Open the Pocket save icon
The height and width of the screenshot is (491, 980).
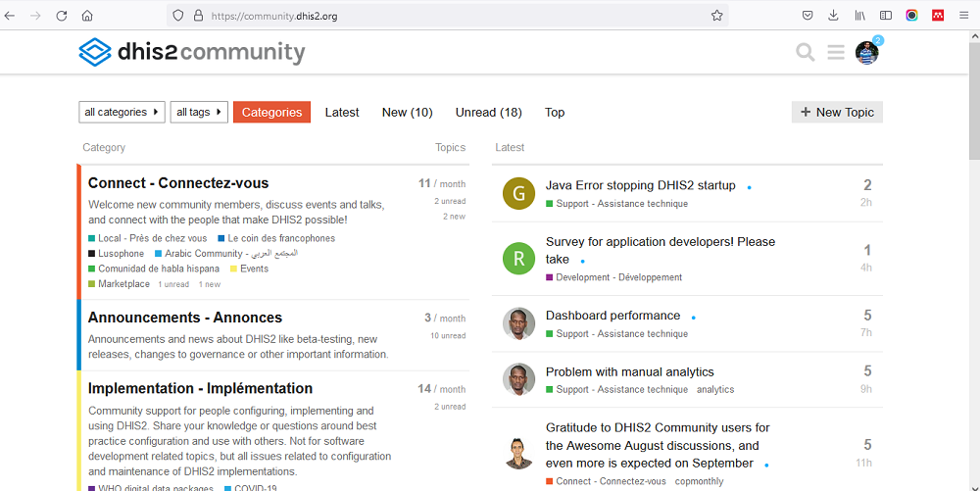pyautogui.click(x=808, y=16)
